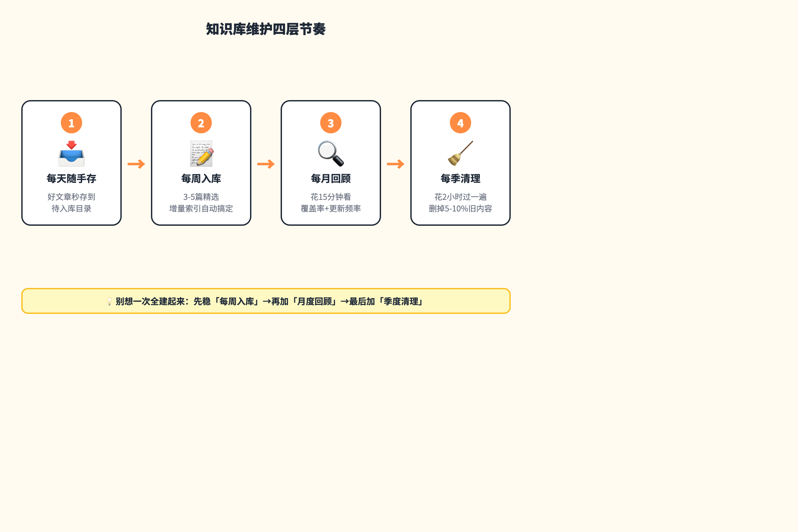Click the text 删掉5-10%旧内容
Screen dimensions: 798x532
tap(461, 208)
